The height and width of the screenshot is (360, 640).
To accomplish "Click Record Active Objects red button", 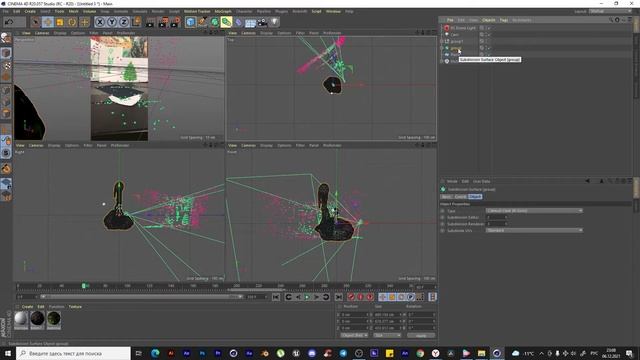I will tap(351, 297).
